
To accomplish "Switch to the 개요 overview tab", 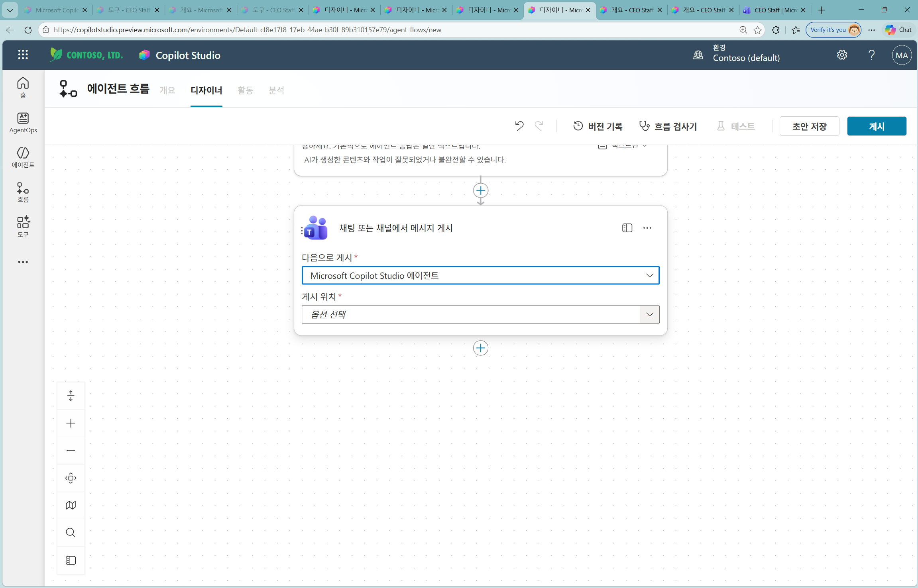I will coord(167,90).
